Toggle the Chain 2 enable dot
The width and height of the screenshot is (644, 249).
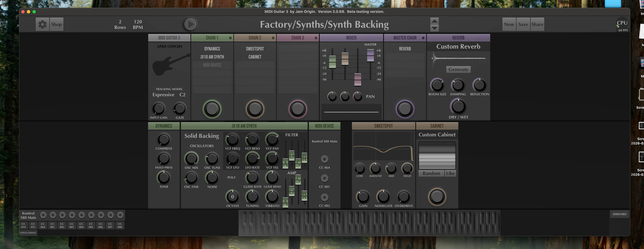273,38
